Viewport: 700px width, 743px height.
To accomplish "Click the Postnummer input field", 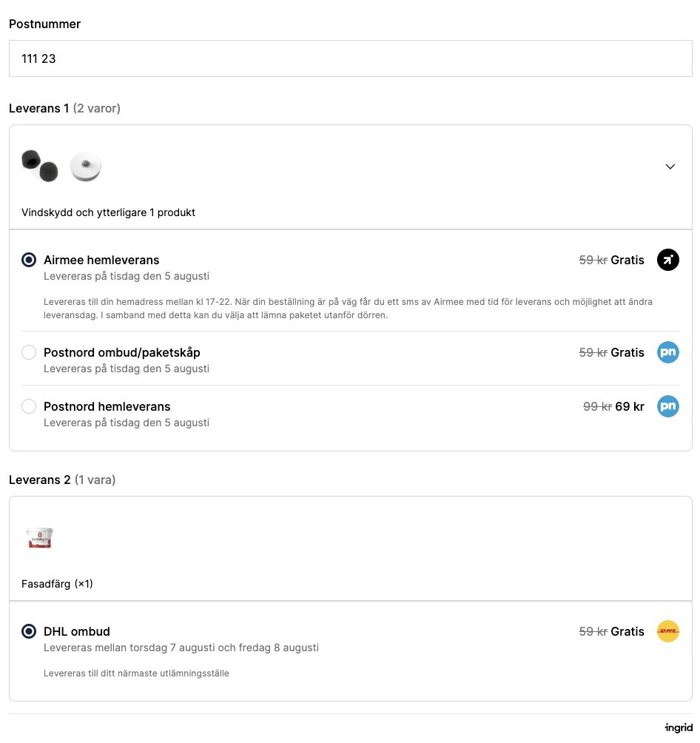I will coord(350,58).
